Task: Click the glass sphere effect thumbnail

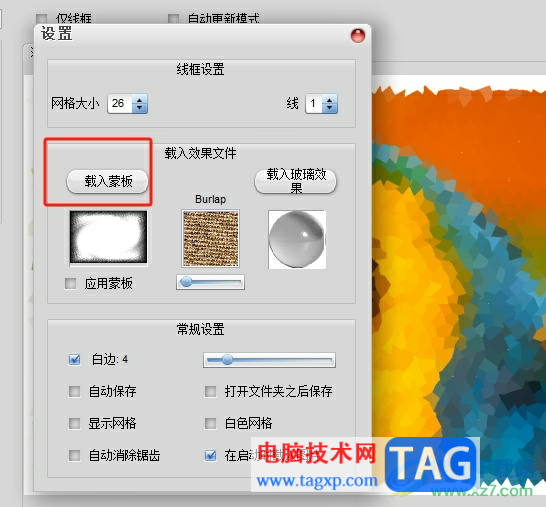Action: click(x=297, y=239)
